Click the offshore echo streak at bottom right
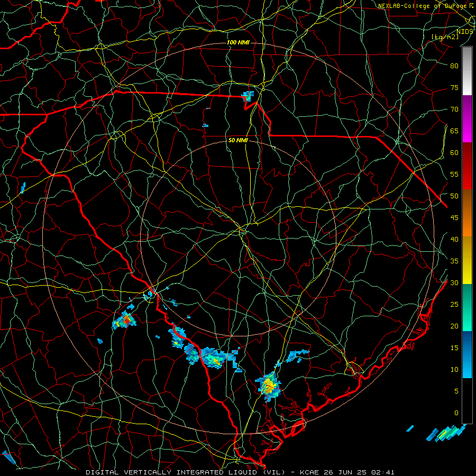 pyautogui.click(x=446, y=434)
